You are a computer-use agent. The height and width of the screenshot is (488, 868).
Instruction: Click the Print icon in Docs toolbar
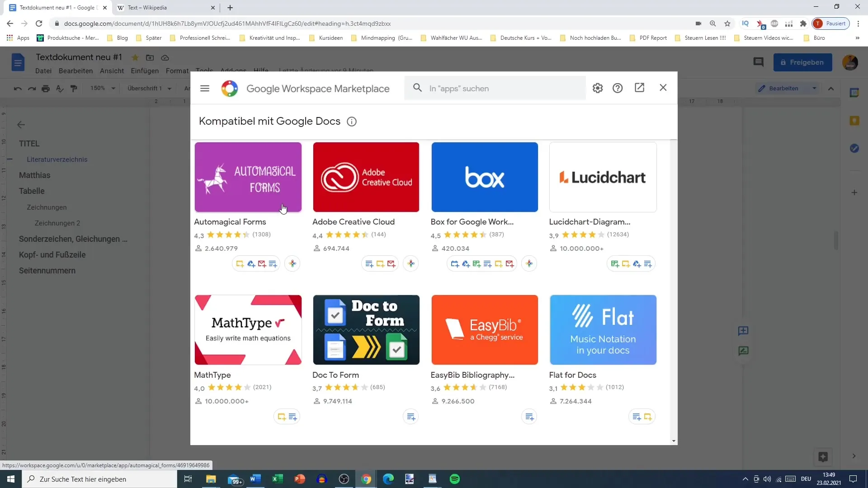(46, 89)
